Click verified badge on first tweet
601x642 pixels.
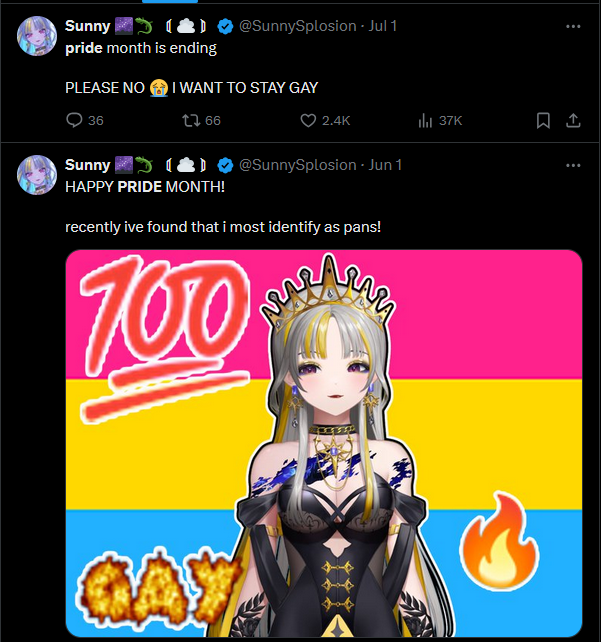pyautogui.click(x=225, y=27)
